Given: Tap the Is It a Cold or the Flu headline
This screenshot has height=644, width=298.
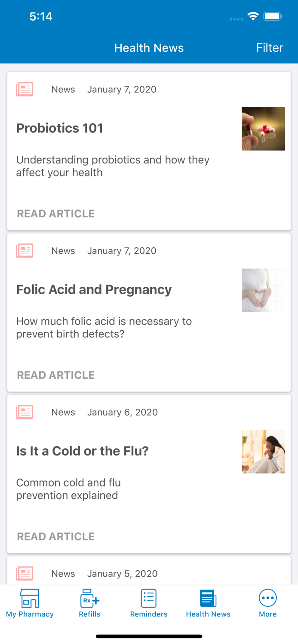Looking at the screenshot, I should [x=83, y=451].
